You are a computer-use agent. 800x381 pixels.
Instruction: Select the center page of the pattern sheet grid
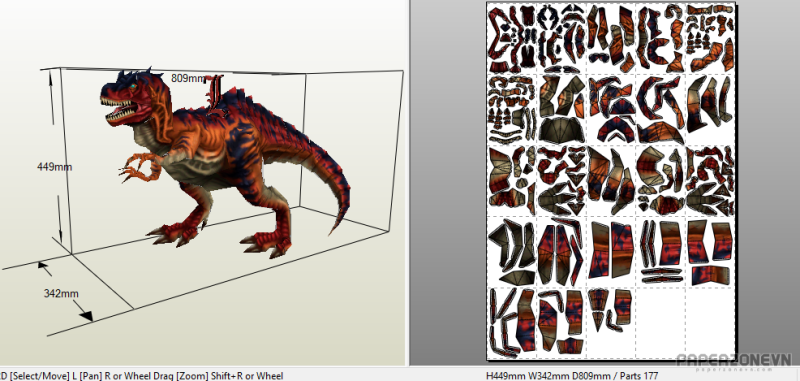point(611,181)
